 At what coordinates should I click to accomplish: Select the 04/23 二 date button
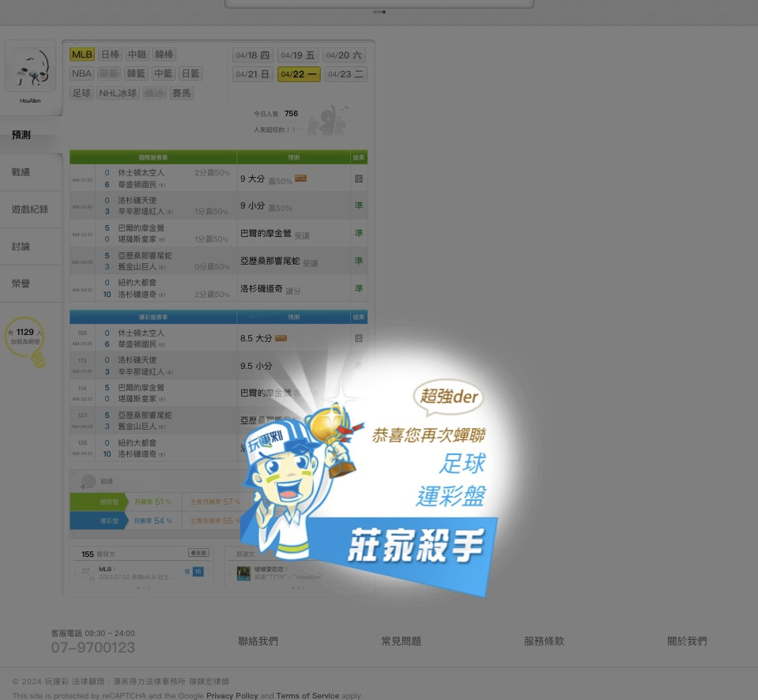click(345, 74)
